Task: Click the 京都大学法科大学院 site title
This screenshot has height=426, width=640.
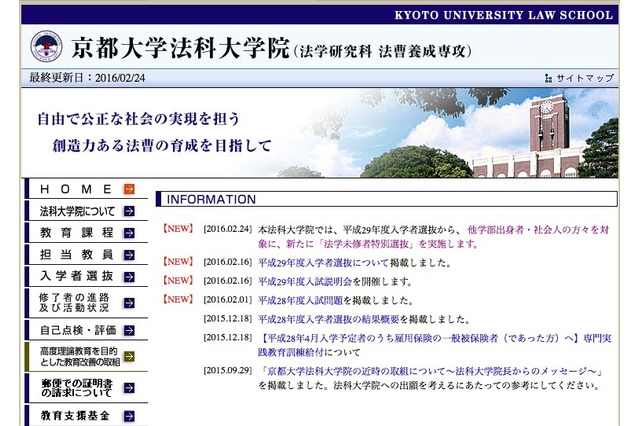Action: pyautogui.click(x=180, y=48)
